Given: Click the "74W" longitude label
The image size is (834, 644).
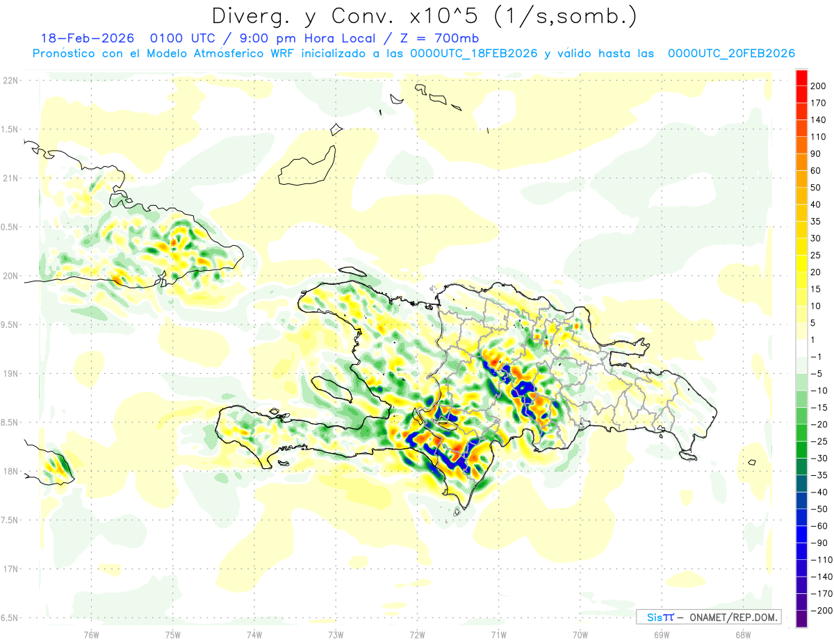Looking at the screenshot, I should pyautogui.click(x=254, y=634).
